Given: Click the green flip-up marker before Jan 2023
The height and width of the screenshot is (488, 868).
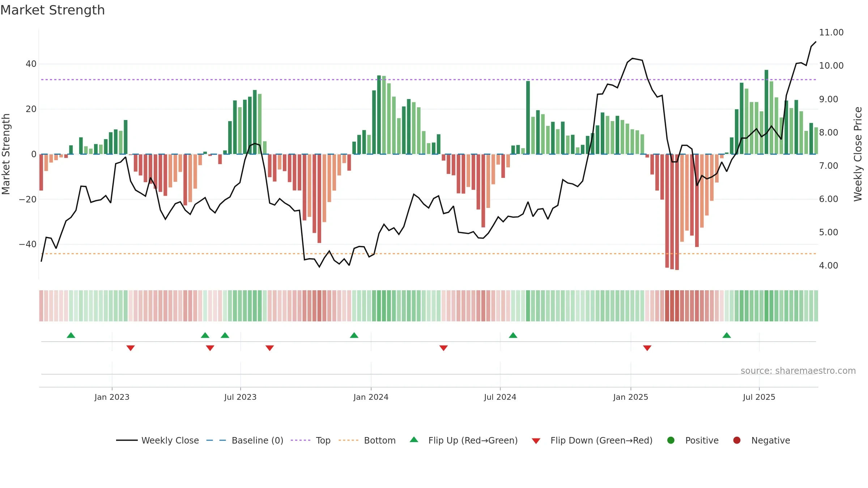Looking at the screenshot, I should [71, 335].
